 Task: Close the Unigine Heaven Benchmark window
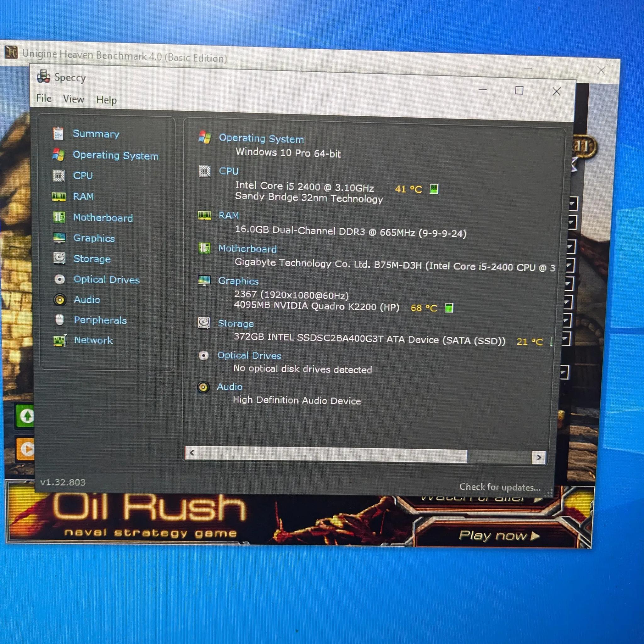[601, 70]
